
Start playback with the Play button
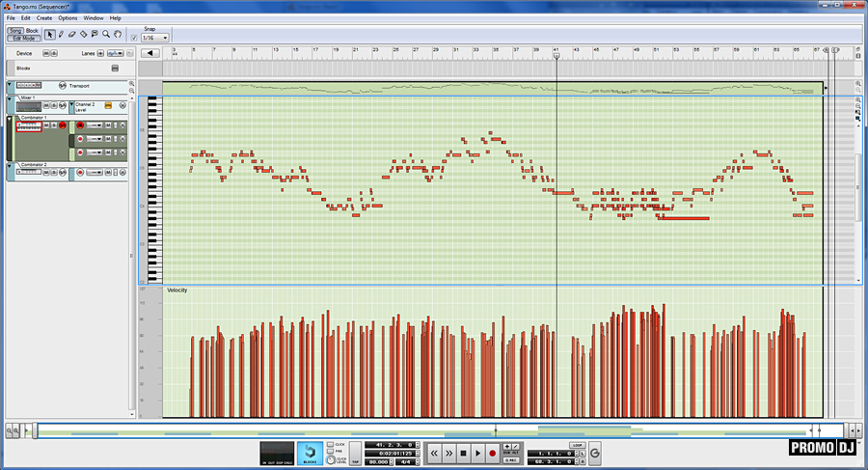pos(477,454)
